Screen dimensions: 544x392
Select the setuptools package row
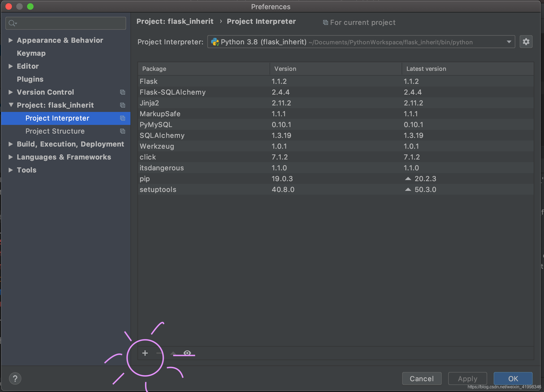coord(336,189)
